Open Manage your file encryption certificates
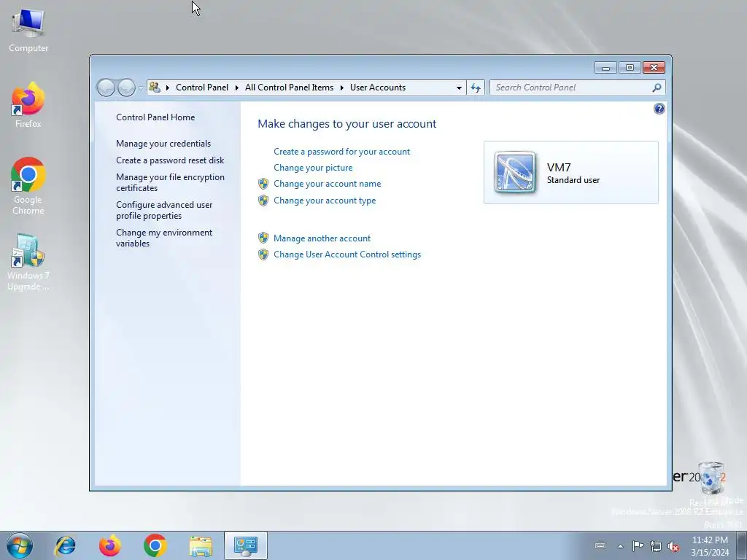The image size is (747, 560). click(170, 182)
